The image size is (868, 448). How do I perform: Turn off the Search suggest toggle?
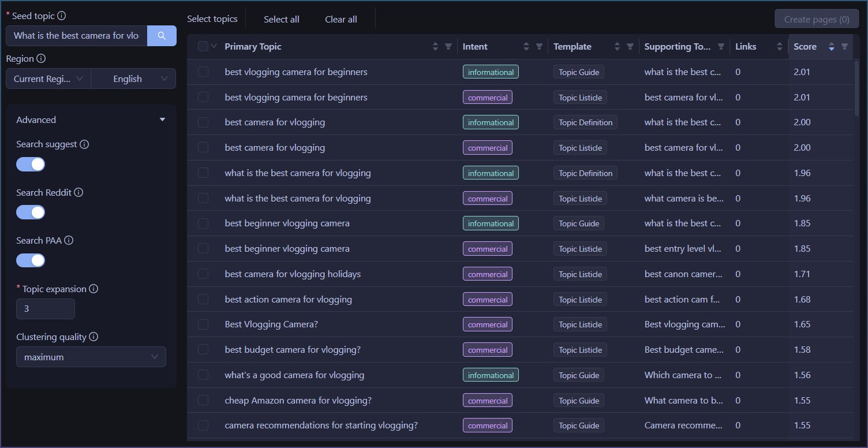tap(31, 164)
